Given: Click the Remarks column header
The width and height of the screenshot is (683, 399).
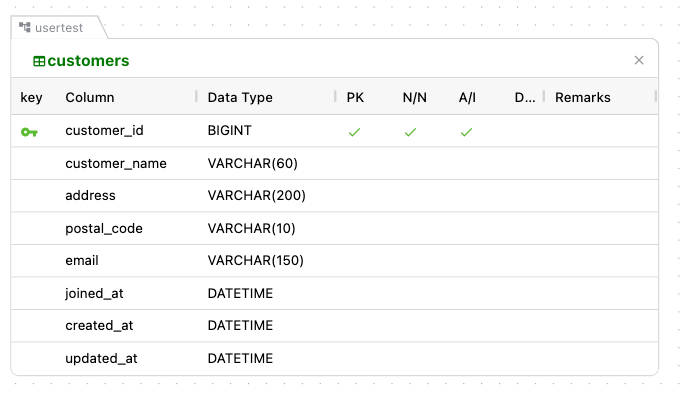Looking at the screenshot, I should tap(583, 97).
